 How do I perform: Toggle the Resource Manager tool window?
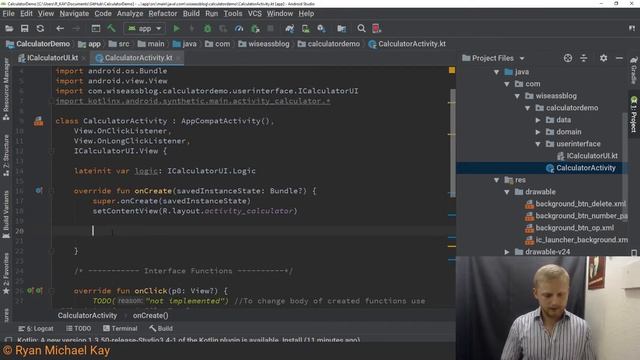click(6, 89)
